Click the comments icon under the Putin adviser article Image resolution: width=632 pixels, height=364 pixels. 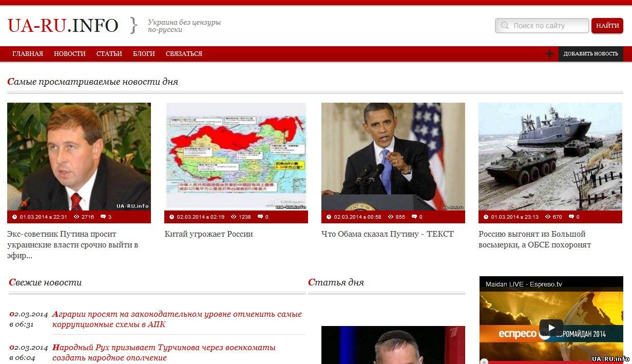point(103,217)
